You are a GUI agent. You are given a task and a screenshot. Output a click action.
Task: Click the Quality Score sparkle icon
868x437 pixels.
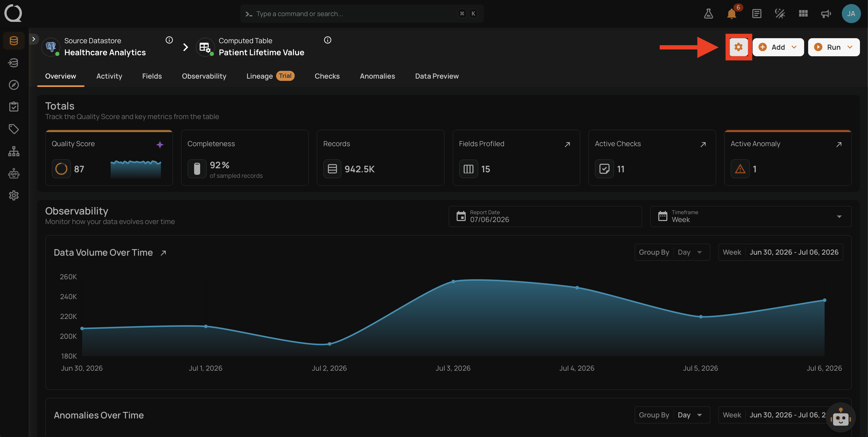pos(160,144)
